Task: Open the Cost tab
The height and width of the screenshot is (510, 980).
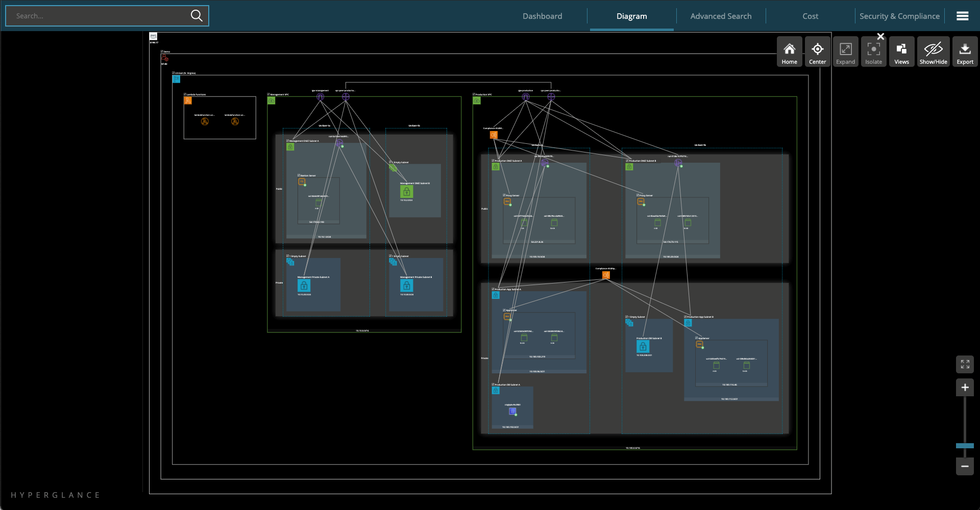Action: point(810,16)
